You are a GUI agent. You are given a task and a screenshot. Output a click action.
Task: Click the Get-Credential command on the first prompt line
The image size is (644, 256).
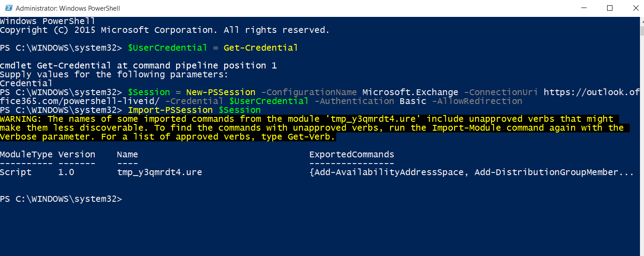[261, 48]
